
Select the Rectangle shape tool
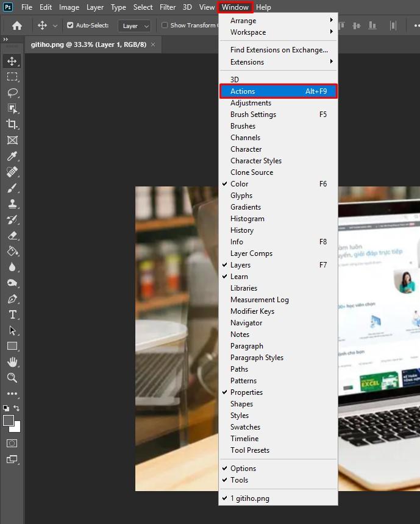pos(12,346)
